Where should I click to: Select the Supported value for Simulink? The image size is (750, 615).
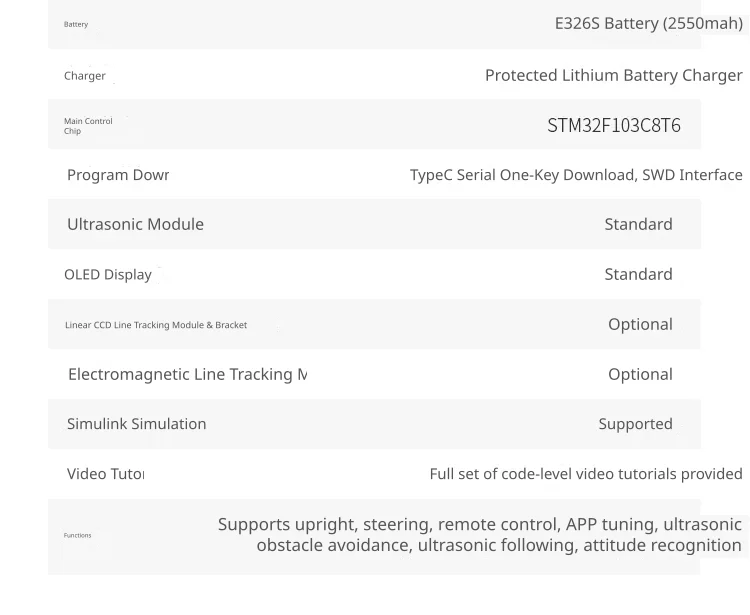point(636,424)
